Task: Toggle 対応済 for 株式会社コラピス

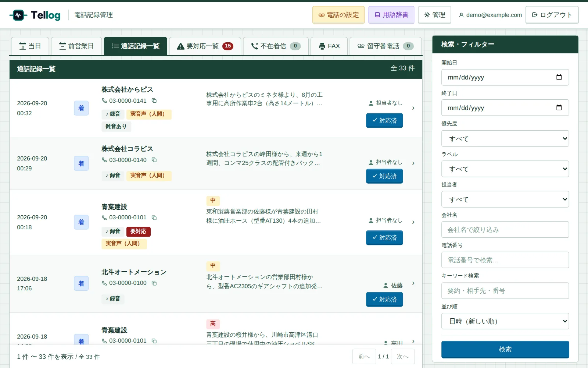Action: 384,176
